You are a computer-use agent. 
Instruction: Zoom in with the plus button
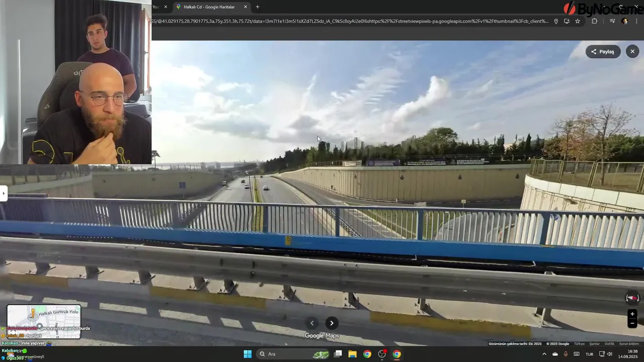click(x=632, y=314)
